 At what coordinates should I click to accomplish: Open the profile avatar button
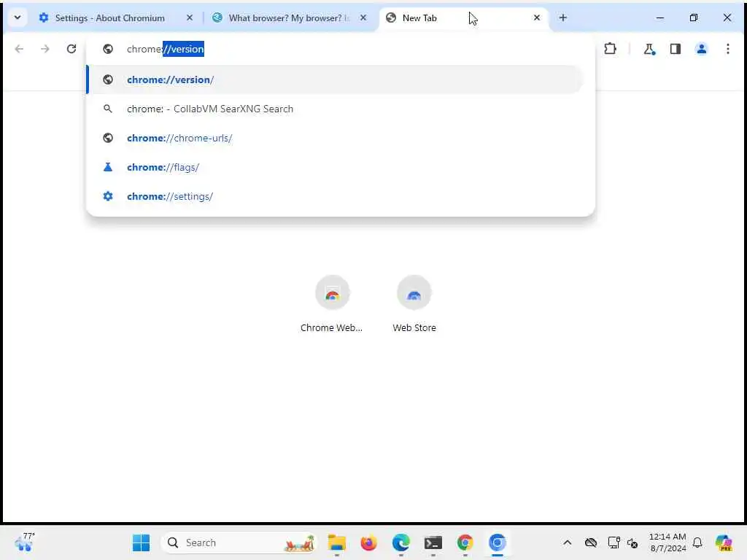(701, 49)
